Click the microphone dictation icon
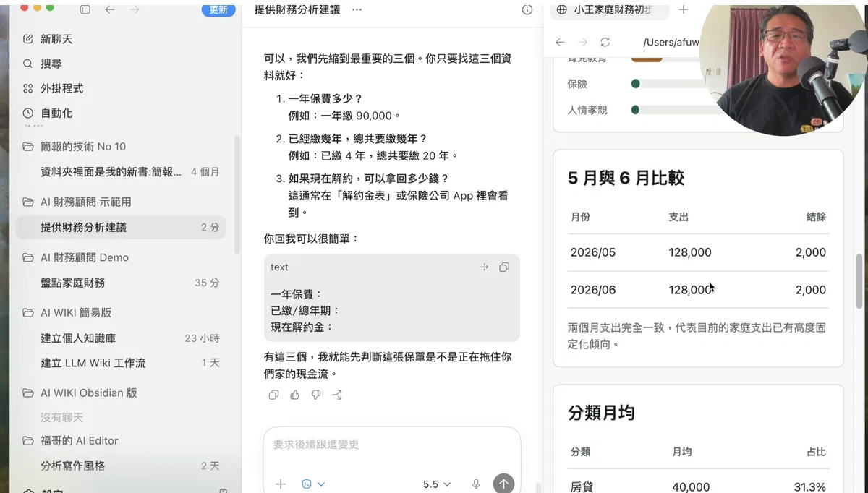Screen dimensions: 868x493 pyautogui.click(x=476, y=484)
